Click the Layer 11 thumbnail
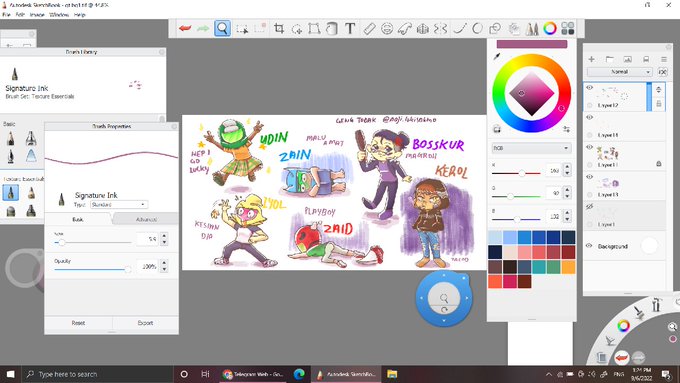The width and height of the screenshot is (680, 383). [607, 153]
